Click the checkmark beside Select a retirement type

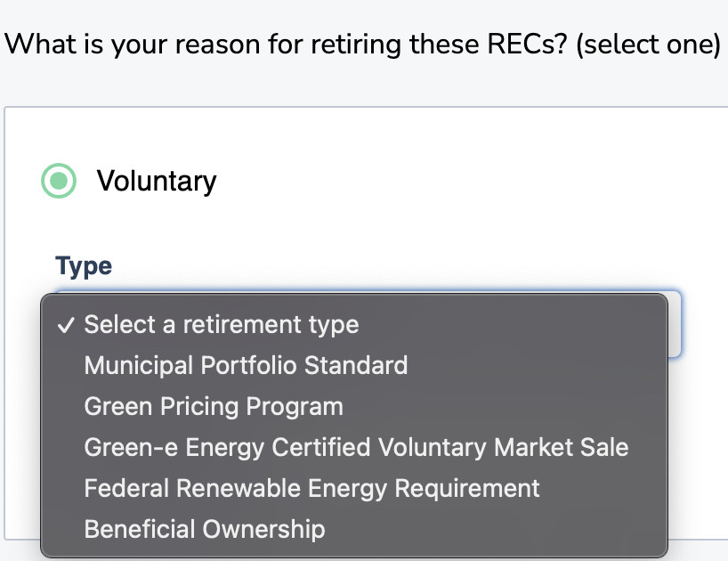point(65,325)
